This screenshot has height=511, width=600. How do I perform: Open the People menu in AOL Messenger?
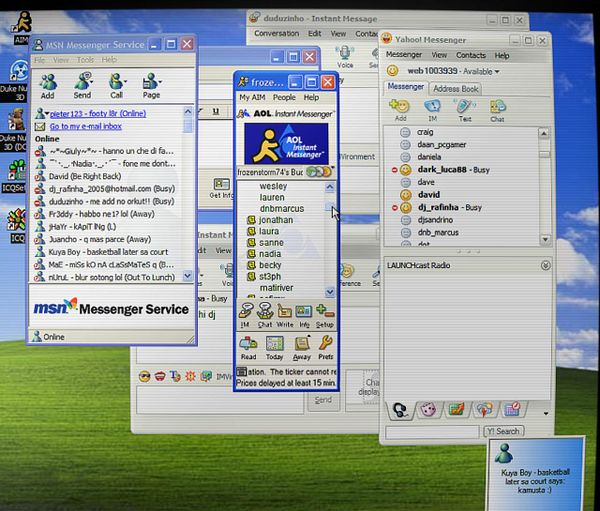coord(284,97)
